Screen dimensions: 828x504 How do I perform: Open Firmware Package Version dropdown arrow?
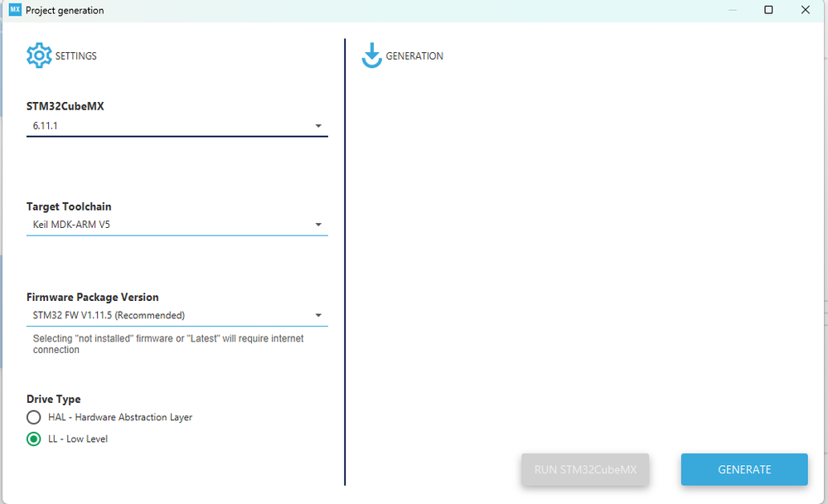(x=318, y=315)
